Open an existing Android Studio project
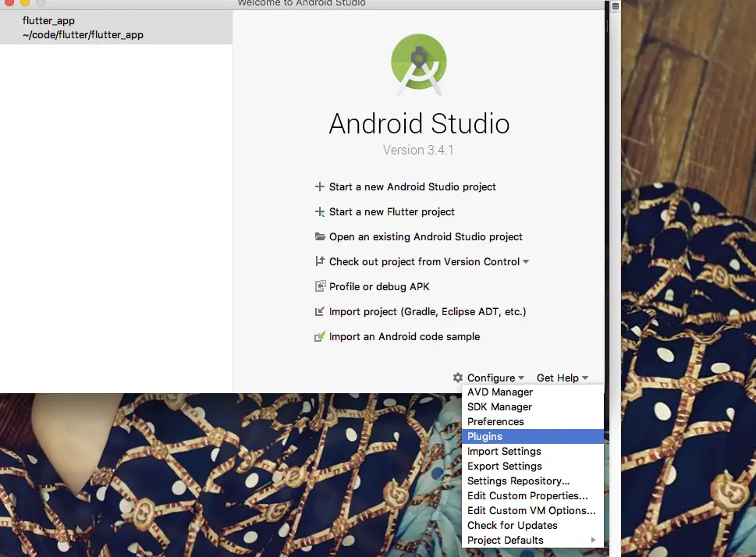The height and width of the screenshot is (557, 756). point(426,237)
